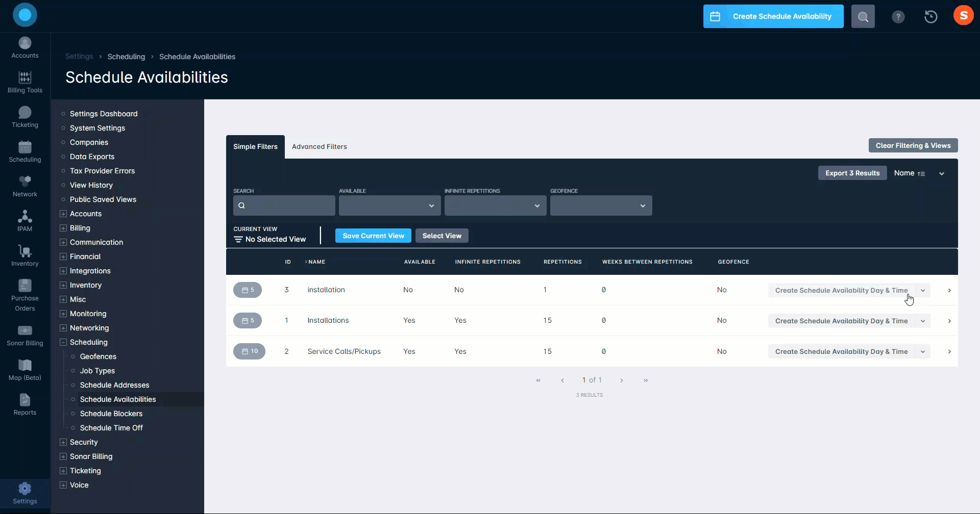Expand the Security settings tree node
The image size is (980, 514).
pos(63,442)
